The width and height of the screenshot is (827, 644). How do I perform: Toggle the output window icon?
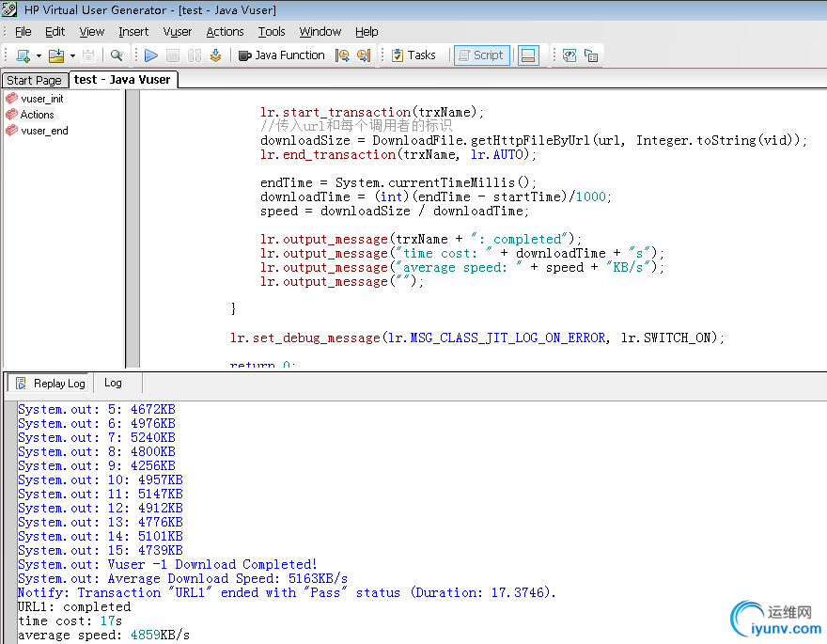pos(527,55)
